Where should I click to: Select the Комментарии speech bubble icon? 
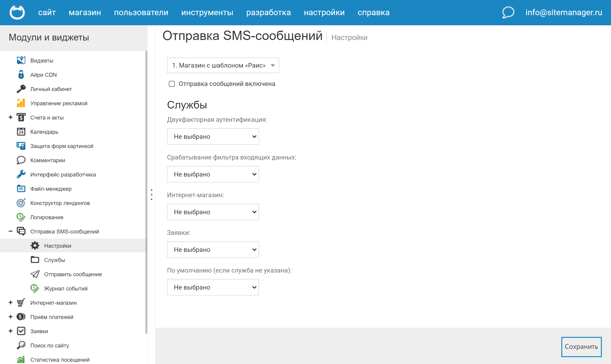[x=21, y=160]
